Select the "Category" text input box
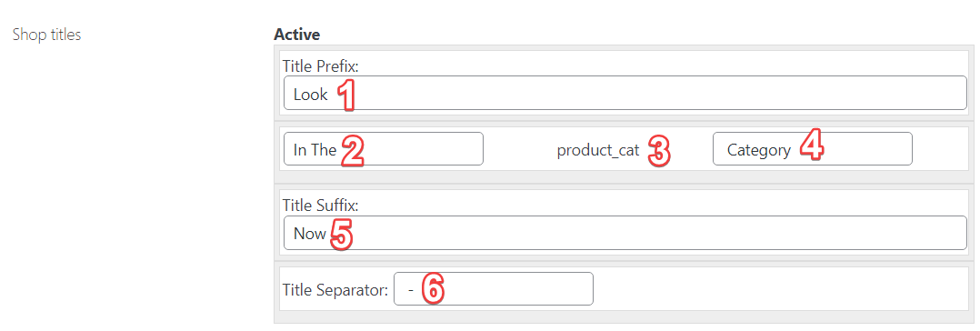The width and height of the screenshot is (980, 331). 812,149
